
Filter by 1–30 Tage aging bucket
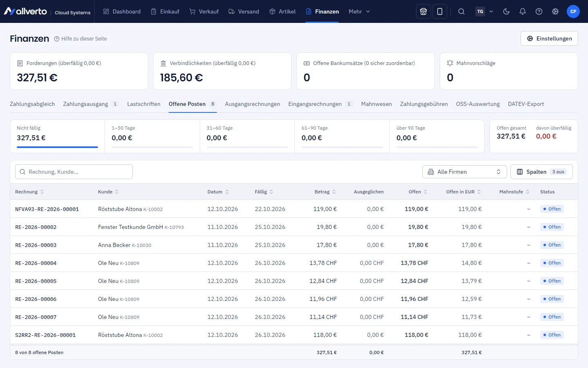[152, 136]
